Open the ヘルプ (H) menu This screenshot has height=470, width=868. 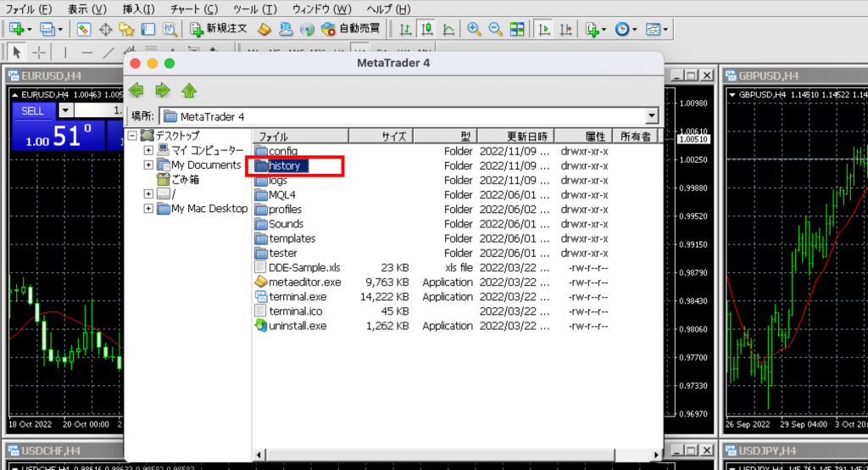[x=388, y=8]
